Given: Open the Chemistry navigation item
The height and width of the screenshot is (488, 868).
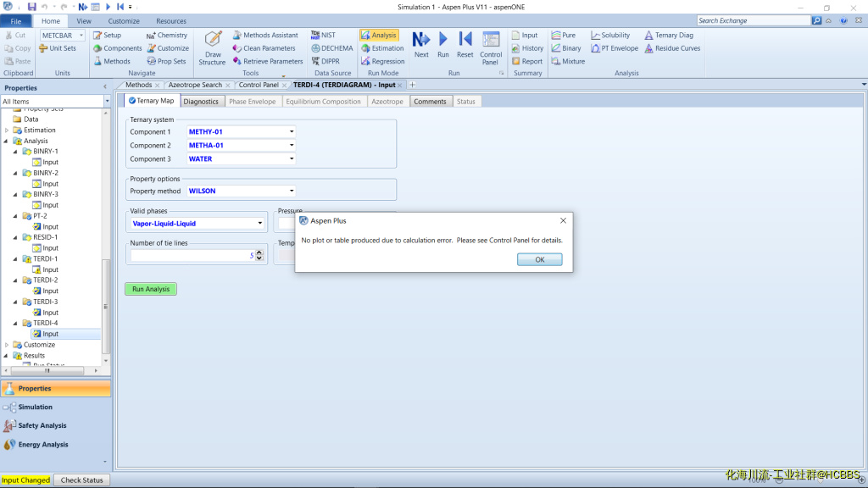Looking at the screenshot, I should [x=167, y=35].
